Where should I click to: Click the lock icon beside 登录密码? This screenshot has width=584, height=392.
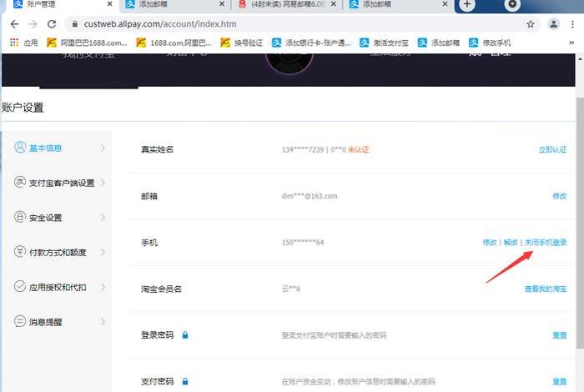pyautogui.click(x=185, y=335)
